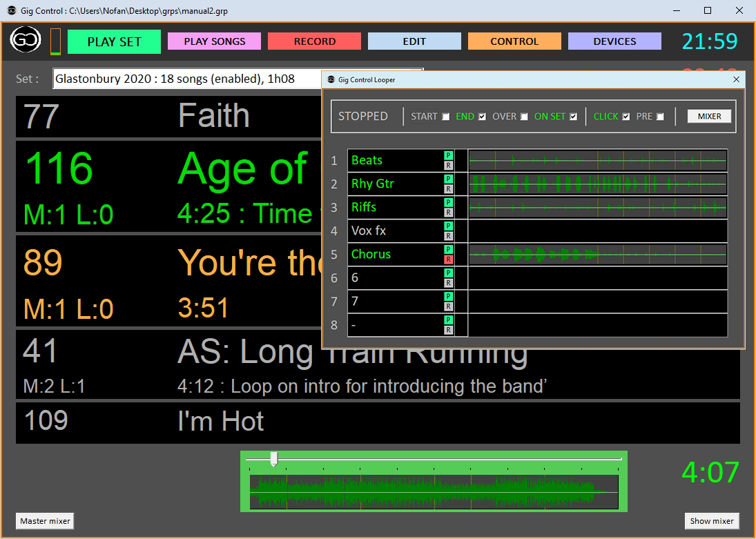Select song 109 I'm Hot
The width and height of the screenshot is (756, 539).
tap(378, 423)
